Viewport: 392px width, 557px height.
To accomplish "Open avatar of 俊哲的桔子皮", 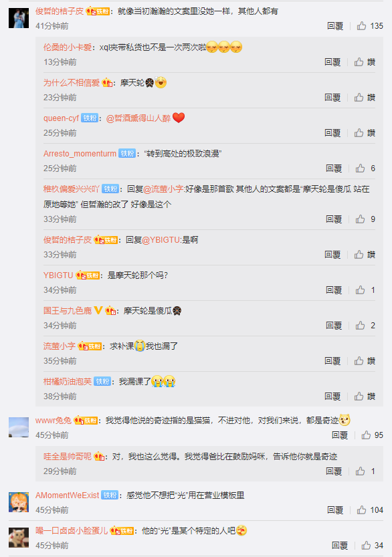I will pos(19,18).
